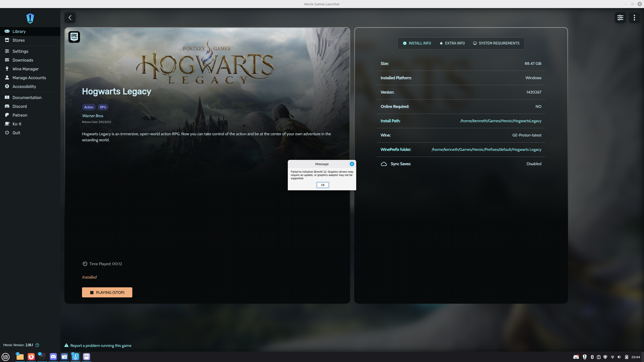Screen dimensions: 644x362
Task: Close the DirectX error message dialog
Action: pyautogui.click(x=352, y=164)
